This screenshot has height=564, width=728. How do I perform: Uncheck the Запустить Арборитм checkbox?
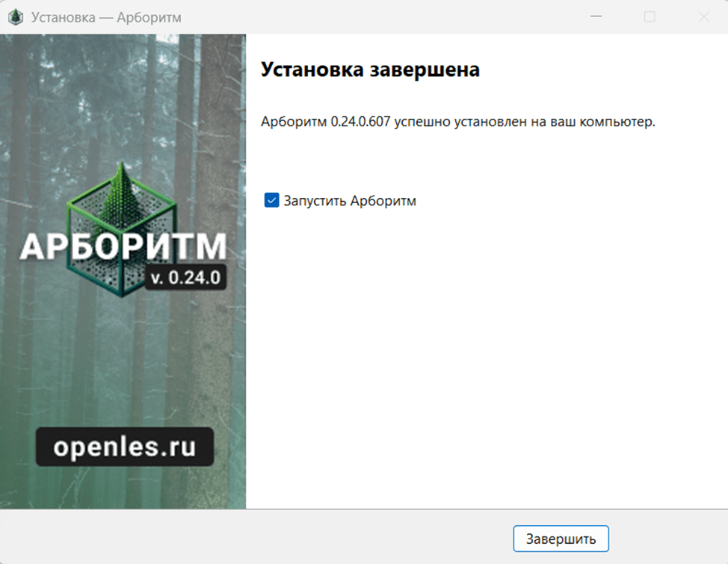point(271,200)
